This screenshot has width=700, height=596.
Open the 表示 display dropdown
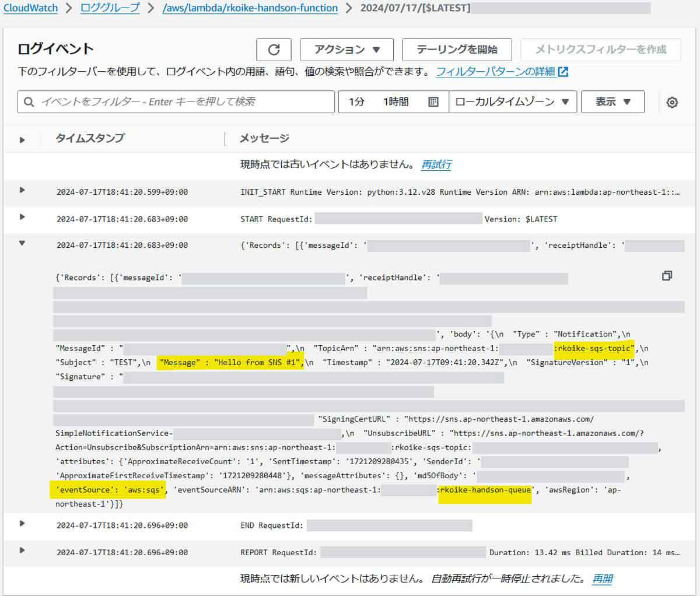pyautogui.click(x=612, y=101)
